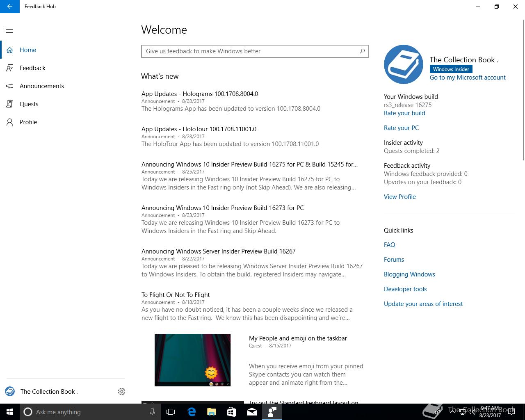The height and width of the screenshot is (420, 525).
Task: Click the back arrow in title bar
Action: click(x=9, y=7)
